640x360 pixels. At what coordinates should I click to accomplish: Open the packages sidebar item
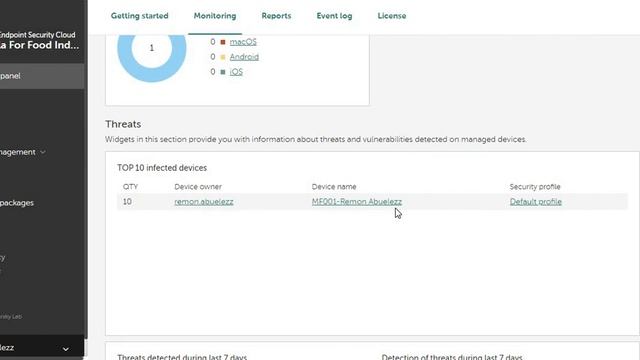(17, 203)
